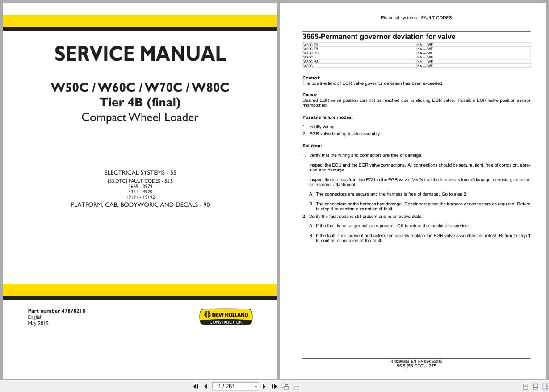Skip to the last page
This screenshot has width=549, height=392.
(274, 386)
